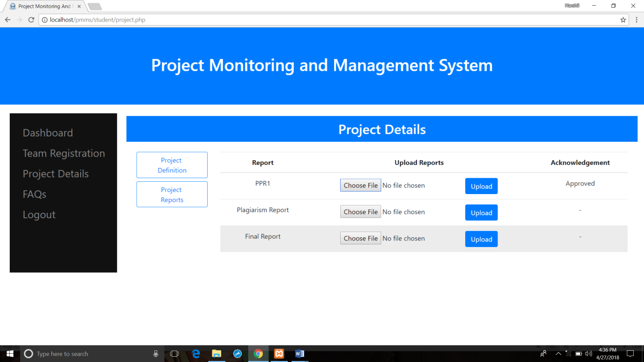Click Logout in the sidebar
Image resolution: width=644 pixels, height=362 pixels.
point(39,215)
